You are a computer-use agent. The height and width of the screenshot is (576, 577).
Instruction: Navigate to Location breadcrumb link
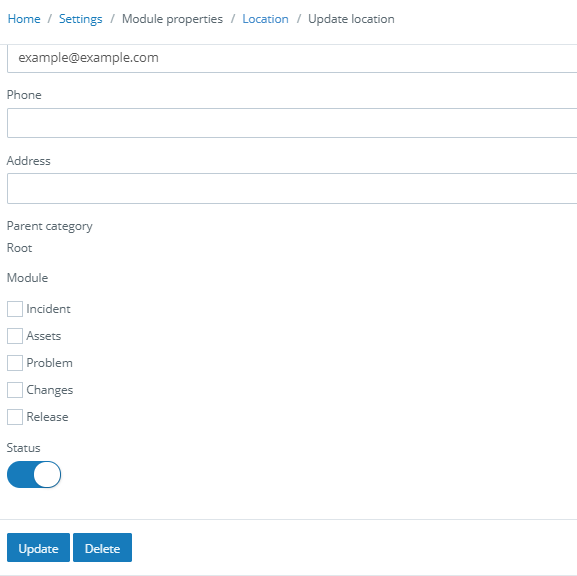(x=265, y=19)
